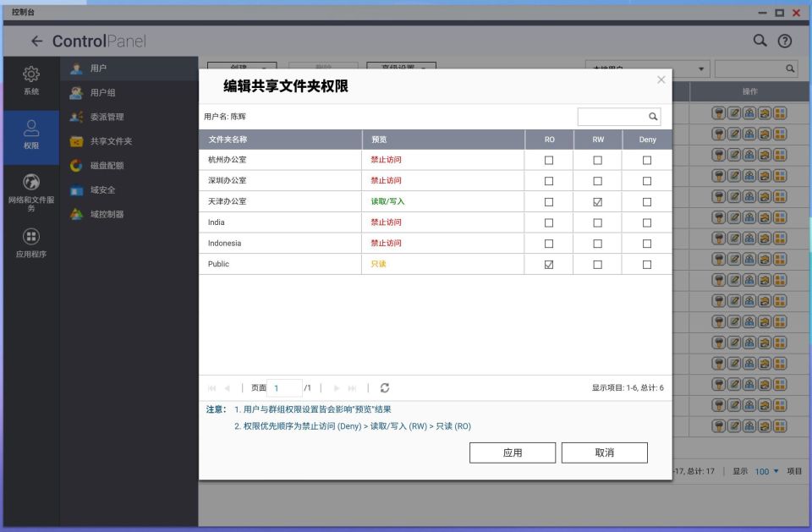Click the 取消 button

point(604,452)
